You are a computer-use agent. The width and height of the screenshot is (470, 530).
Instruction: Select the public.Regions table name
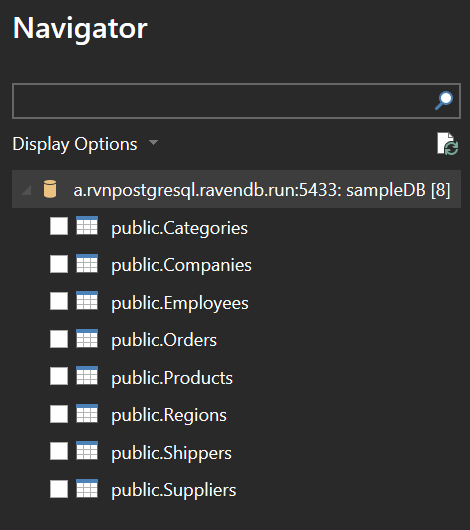(x=169, y=415)
